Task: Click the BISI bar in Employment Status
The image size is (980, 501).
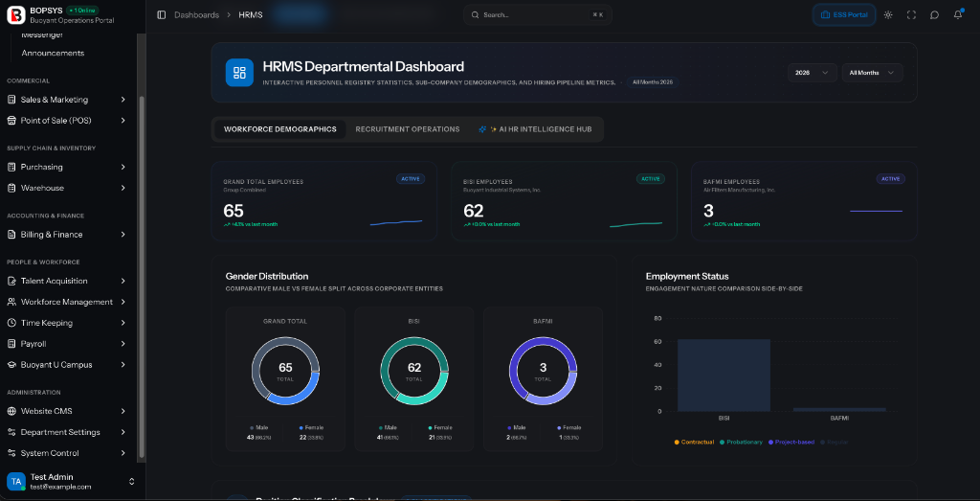Action: [x=724, y=376]
